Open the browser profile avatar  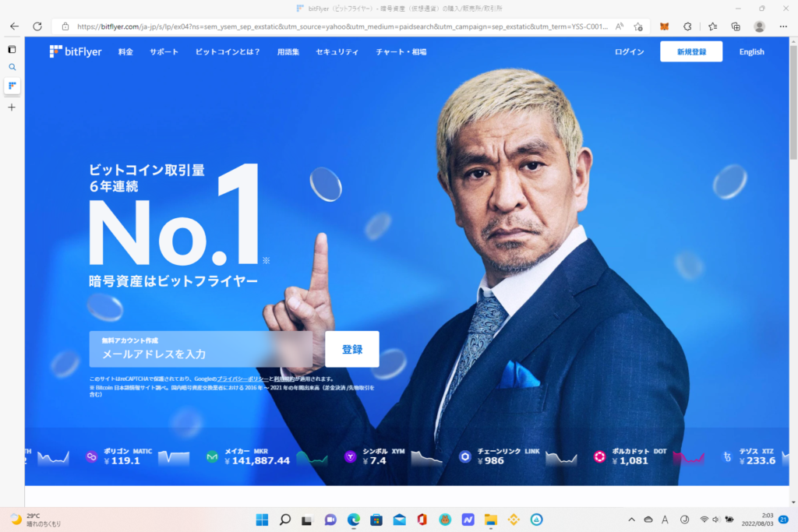759,26
